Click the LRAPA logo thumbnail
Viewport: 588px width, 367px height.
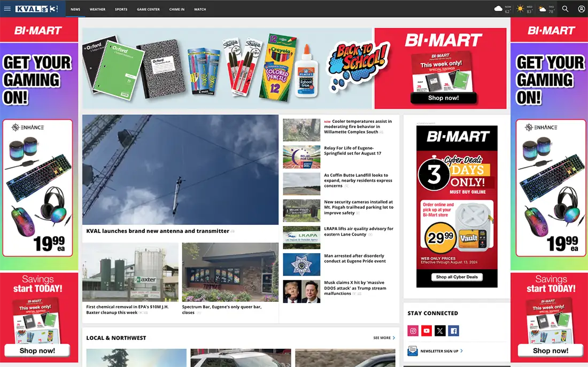pos(301,238)
